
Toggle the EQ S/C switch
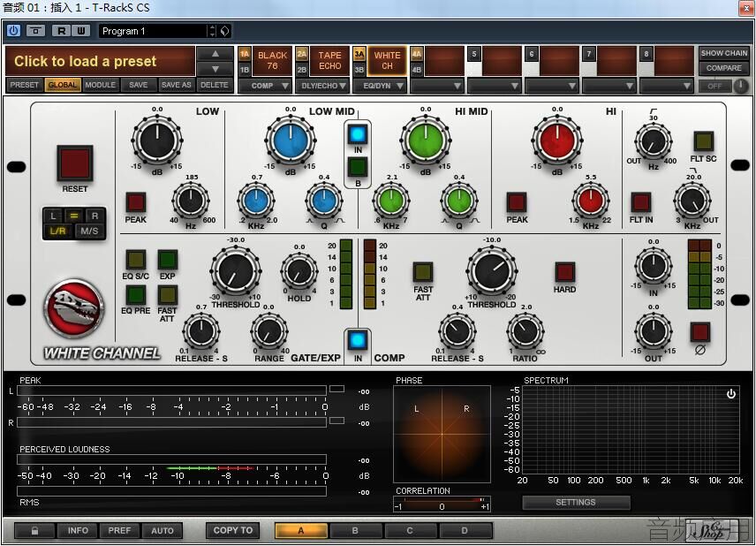(135, 260)
